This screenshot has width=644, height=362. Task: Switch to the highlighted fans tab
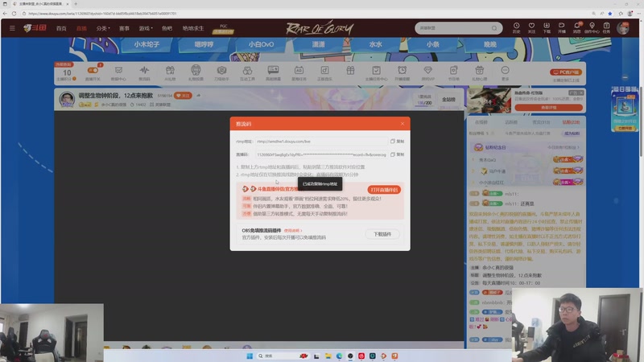click(571, 122)
